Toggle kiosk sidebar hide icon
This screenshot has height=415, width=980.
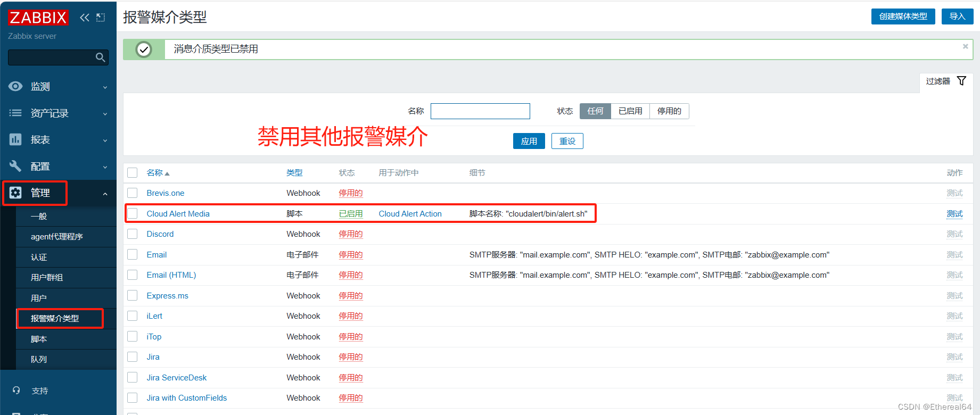tap(101, 18)
